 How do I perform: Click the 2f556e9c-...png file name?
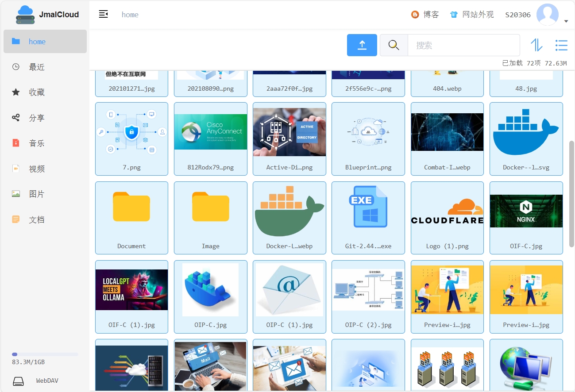(x=368, y=88)
